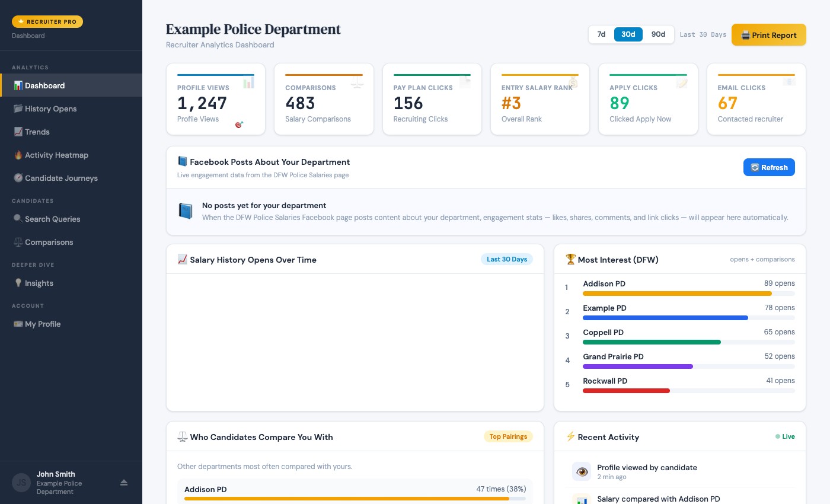Click the Last 30 Days badge on Salary History chart
830x504 pixels.
click(x=507, y=259)
